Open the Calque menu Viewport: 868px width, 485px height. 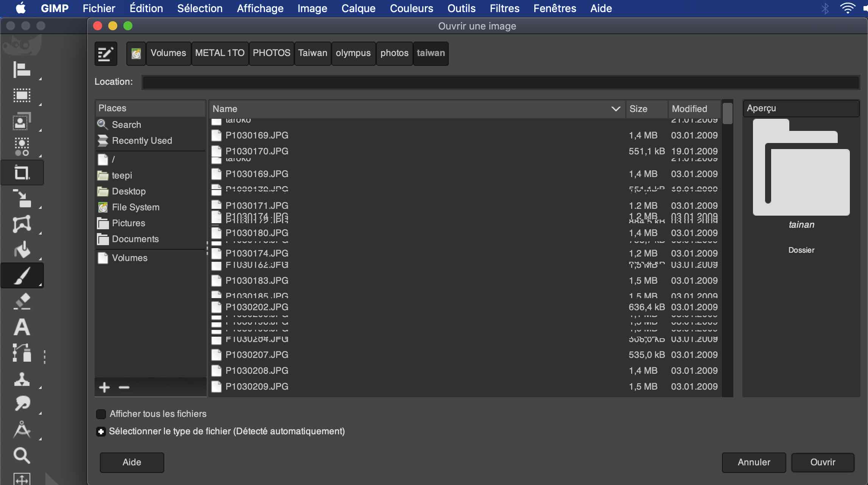click(x=358, y=8)
